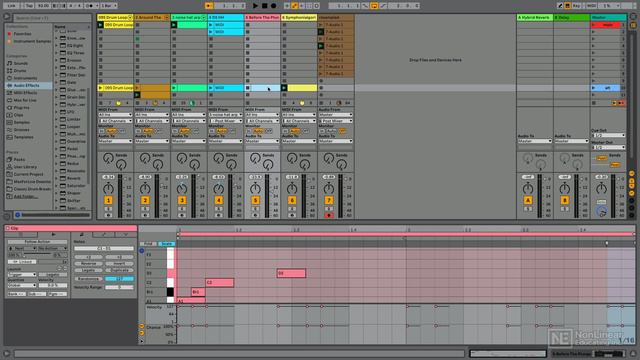The height and width of the screenshot is (360, 640).
Task: Click Add Folder in Places
Action: (x=26, y=196)
